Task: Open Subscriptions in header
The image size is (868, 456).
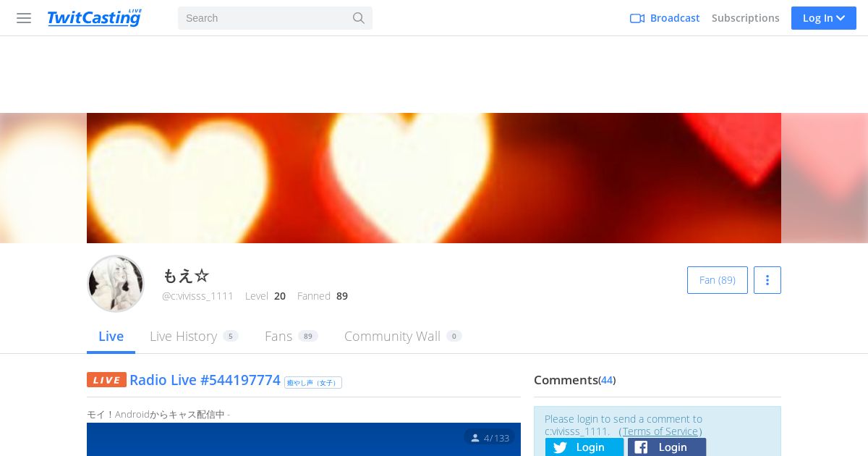Action: pyautogui.click(x=746, y=18)
